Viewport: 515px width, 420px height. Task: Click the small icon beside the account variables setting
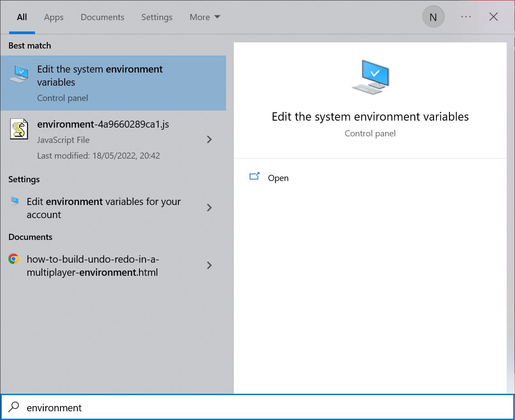pyautogui.click(x=14, y=201)
